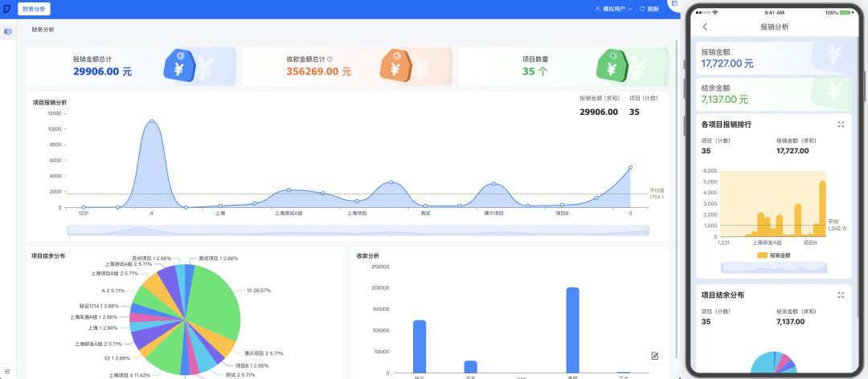
Task: Click the layout icon at top-right corner
Action: point(674,3)
